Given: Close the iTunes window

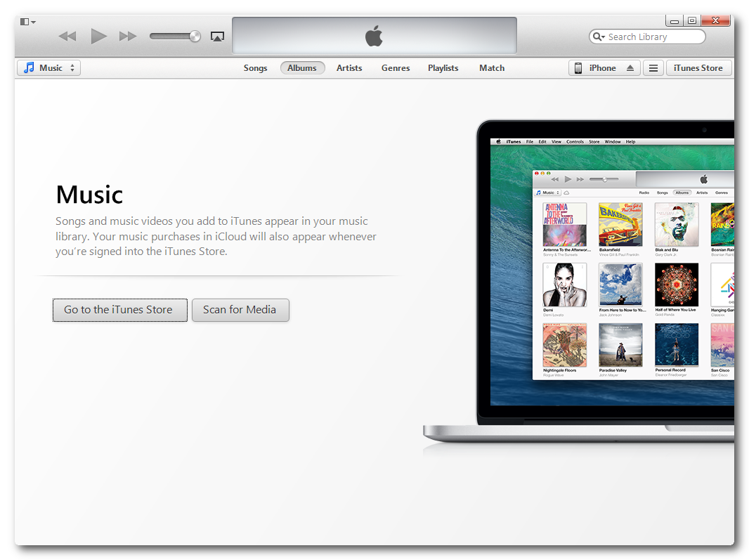Looking at the screenshot, I should pyautogui.click(x=715, y=20).
